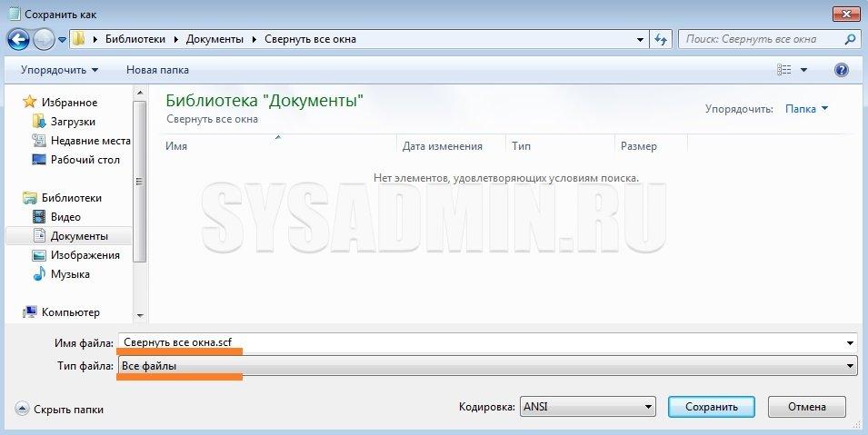
Task: Open help with the question mark icon
Action: [842, 70]
